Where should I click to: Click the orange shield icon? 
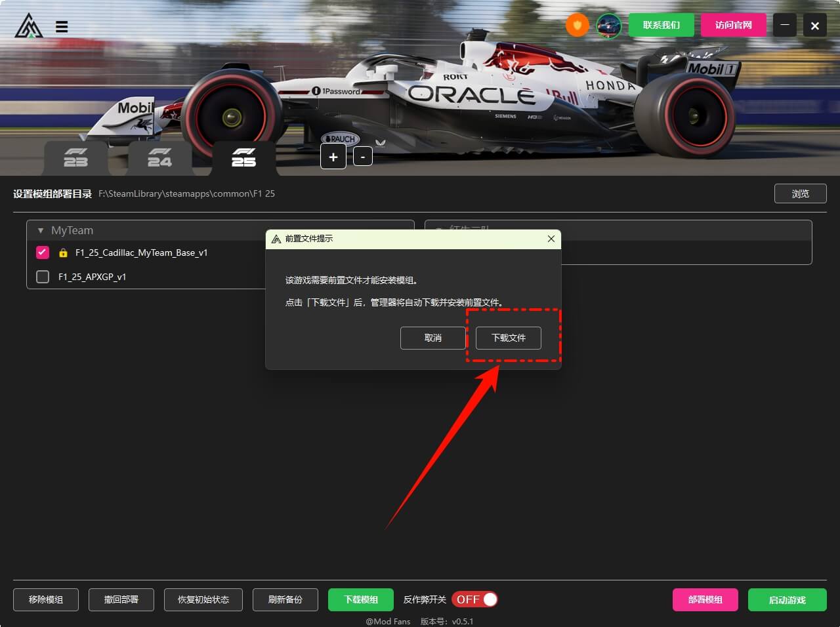click(577, 26)
